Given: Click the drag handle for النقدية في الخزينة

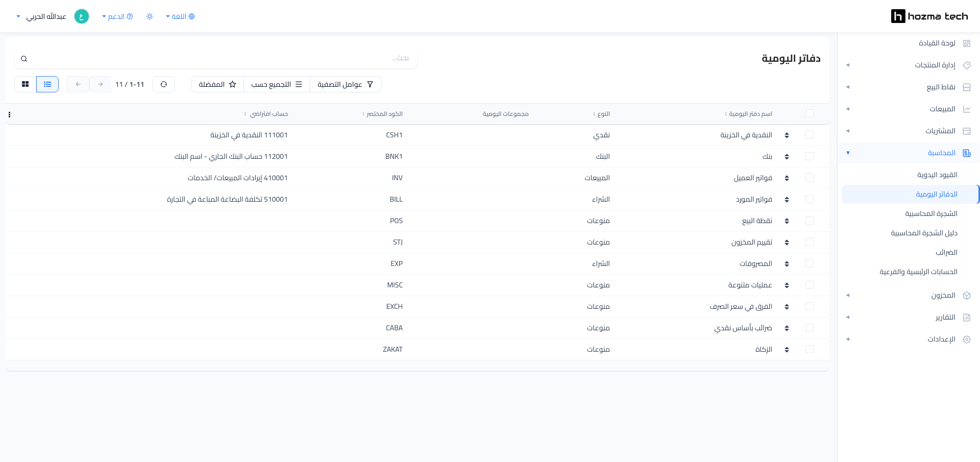Looking at the screenshot, I should click(x=787, y=135).
